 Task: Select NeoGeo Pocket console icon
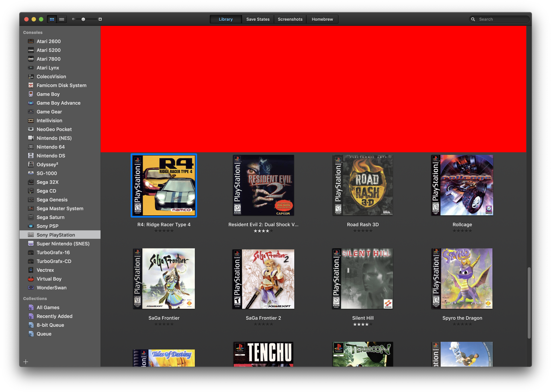pyautogui.click(x=31, y=129)
